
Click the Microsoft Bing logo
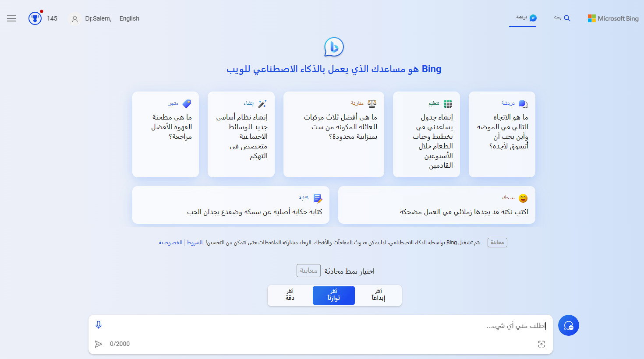[613, 18]
